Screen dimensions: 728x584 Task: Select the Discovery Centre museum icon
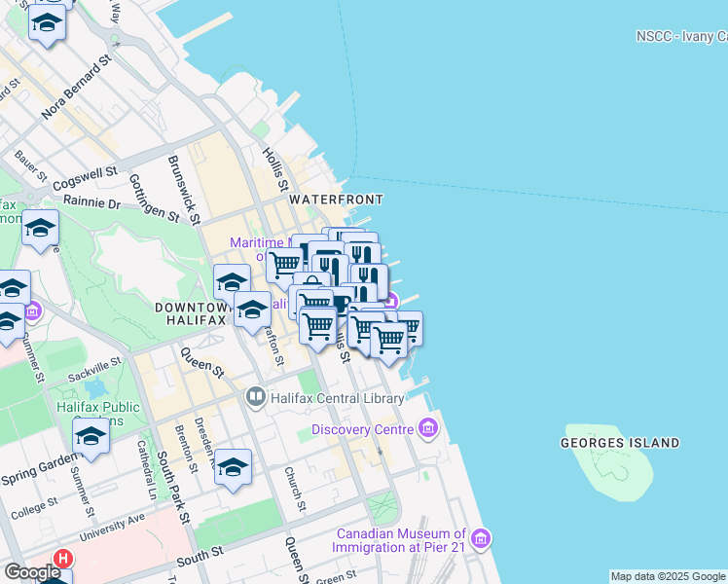pyautogui.click(x=428, y=428)
